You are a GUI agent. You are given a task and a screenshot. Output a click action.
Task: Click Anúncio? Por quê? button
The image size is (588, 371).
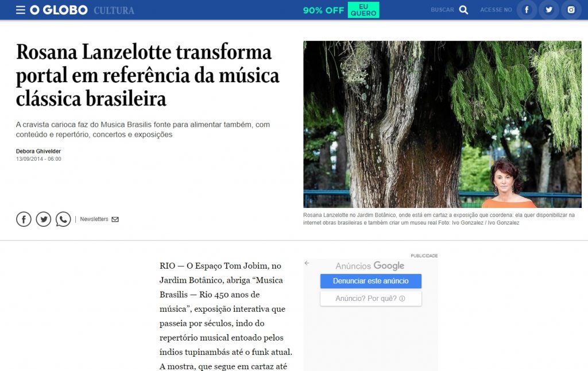pos(371,299)
